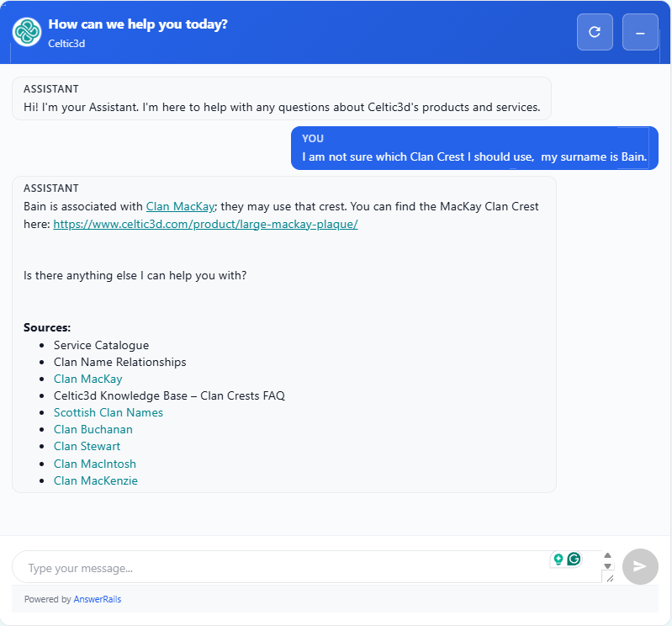672x626 pixels.
Task: Open Clan MacKay link in Sources list
Action: (x=87, y=379)
